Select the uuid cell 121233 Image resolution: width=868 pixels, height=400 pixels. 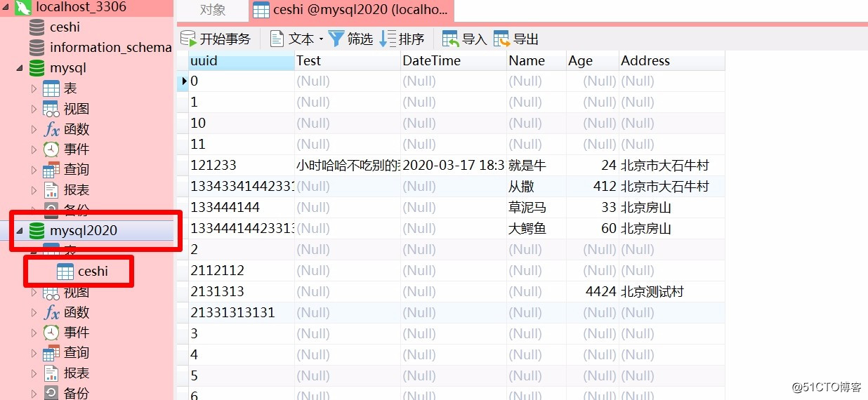tap(242, 166)
